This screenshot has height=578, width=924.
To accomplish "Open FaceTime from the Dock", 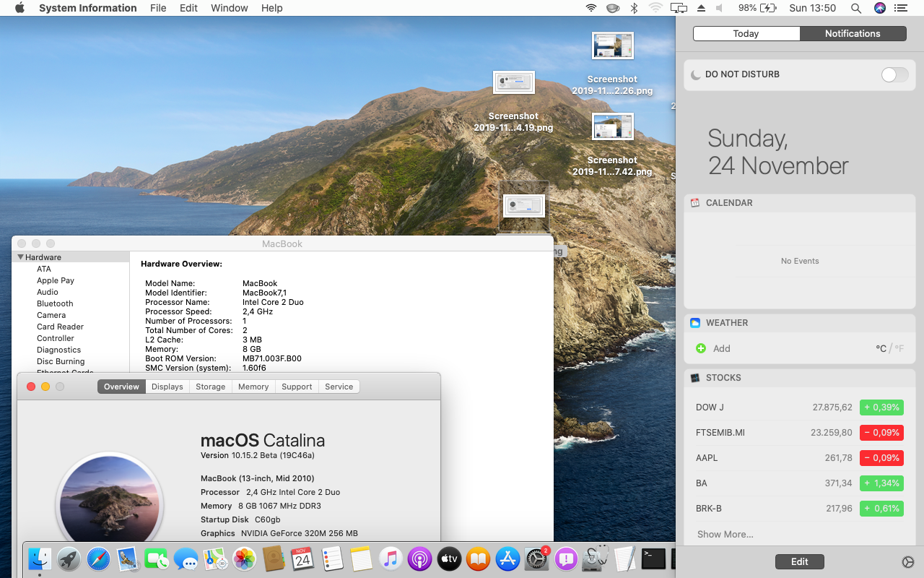I will pos(157,558).
